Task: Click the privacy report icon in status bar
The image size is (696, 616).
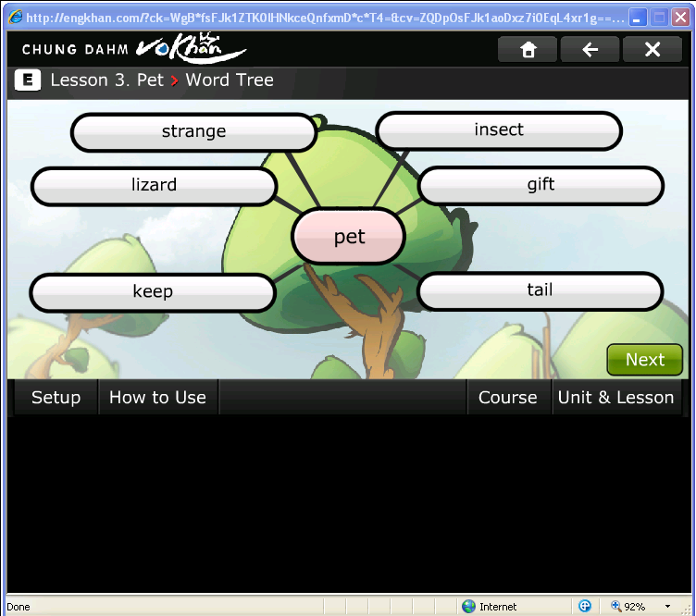Action: pos(585,606)
